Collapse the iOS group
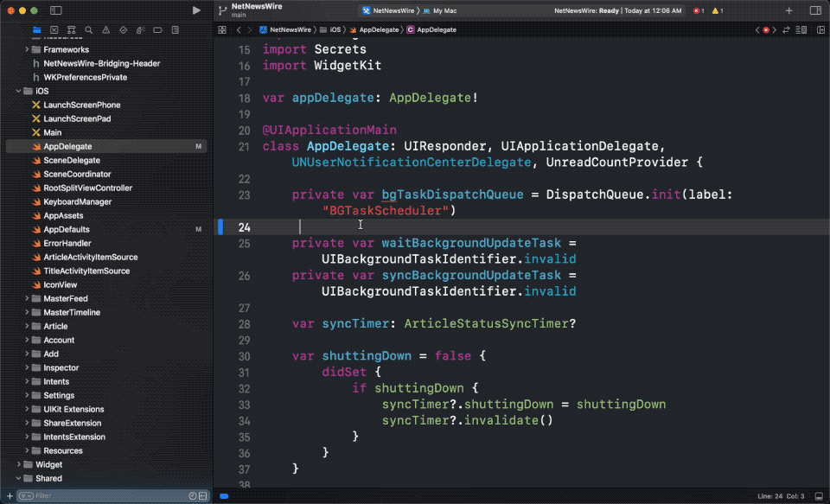This screenshot has height=504, width=830. point(18,91)
